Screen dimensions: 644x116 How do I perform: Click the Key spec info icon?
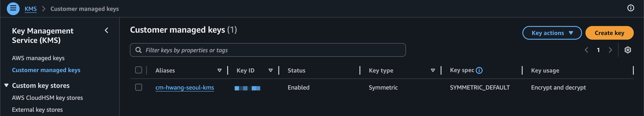pos(479,70)
